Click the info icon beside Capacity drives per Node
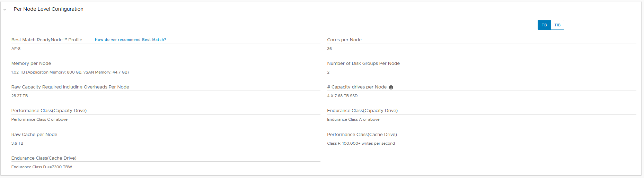Image resolution: width=644 pixels, height=178 pixels. (x=391, y=87)
